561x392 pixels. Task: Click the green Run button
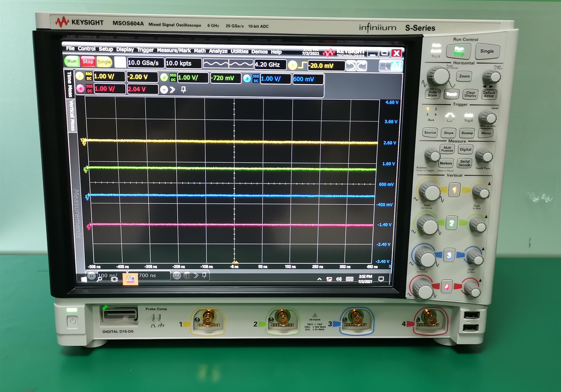point(72,61)
